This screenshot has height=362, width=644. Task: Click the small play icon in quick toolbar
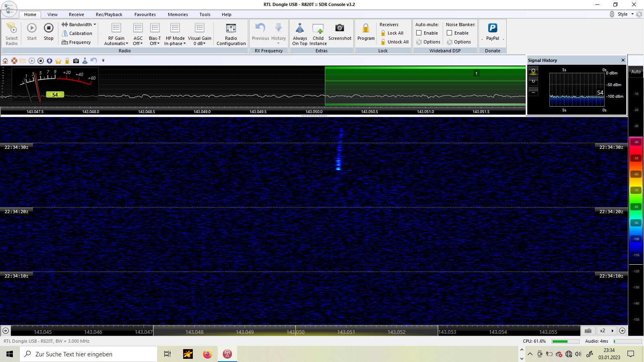point(32,61)
